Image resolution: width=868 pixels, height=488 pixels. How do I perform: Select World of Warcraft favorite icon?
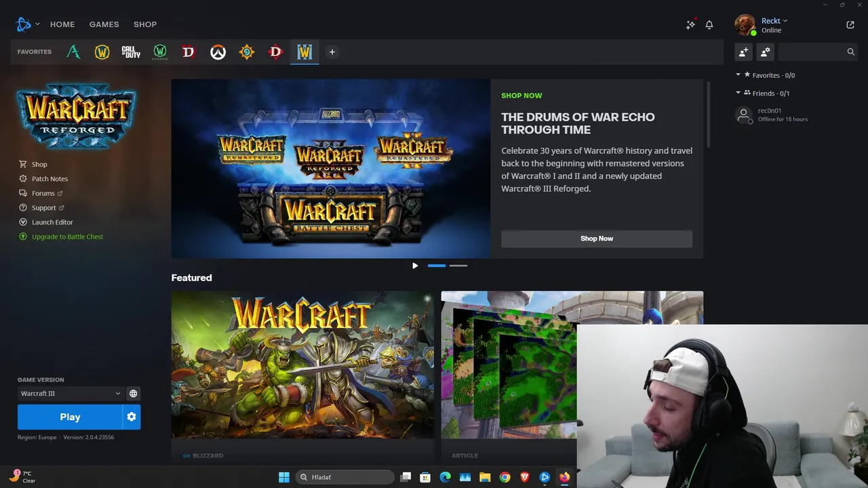coord(102,52)
